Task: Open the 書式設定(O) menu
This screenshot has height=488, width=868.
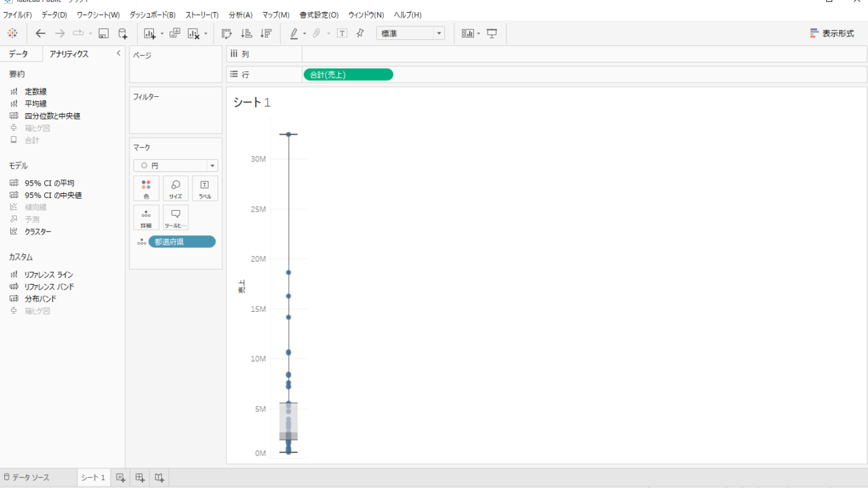Action: tap(319, 15)
